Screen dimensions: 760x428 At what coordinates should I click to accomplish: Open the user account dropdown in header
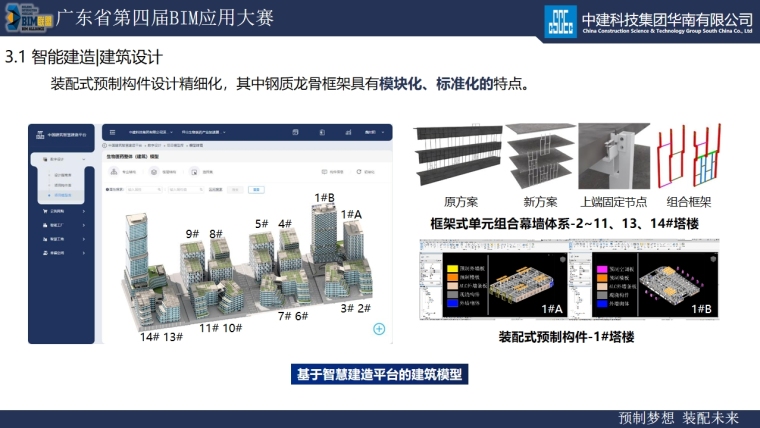[372, 132]
